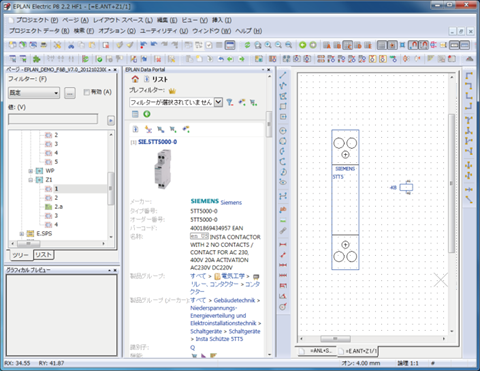Select page 4 under Z1
Screen dimensions: 480x371
(56, 225)
